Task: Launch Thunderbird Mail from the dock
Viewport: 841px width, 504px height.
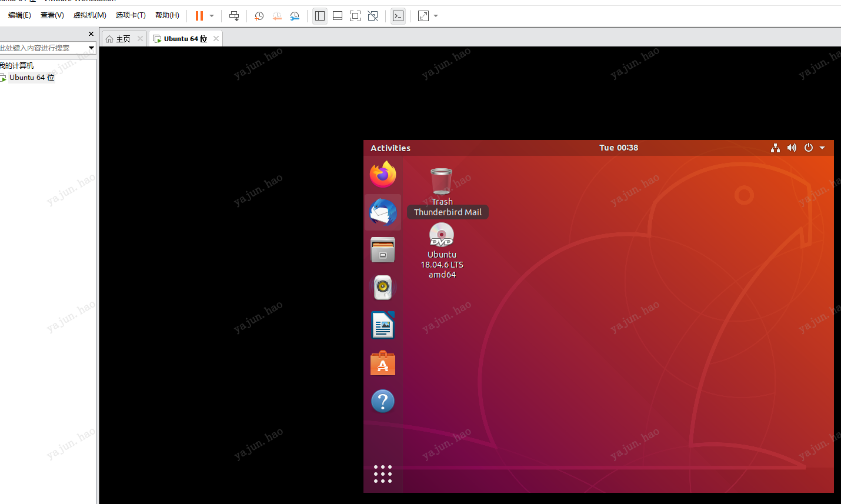Action: coord(383,212)
